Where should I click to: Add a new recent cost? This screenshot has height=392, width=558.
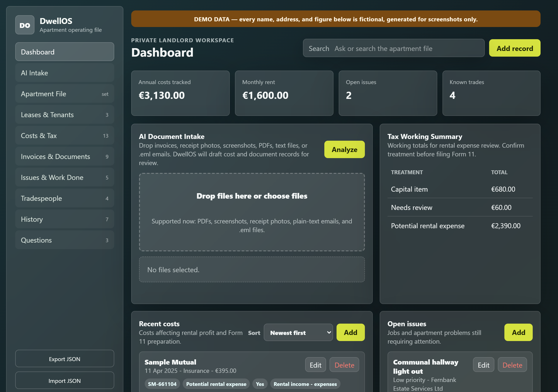tap(350, 332)
